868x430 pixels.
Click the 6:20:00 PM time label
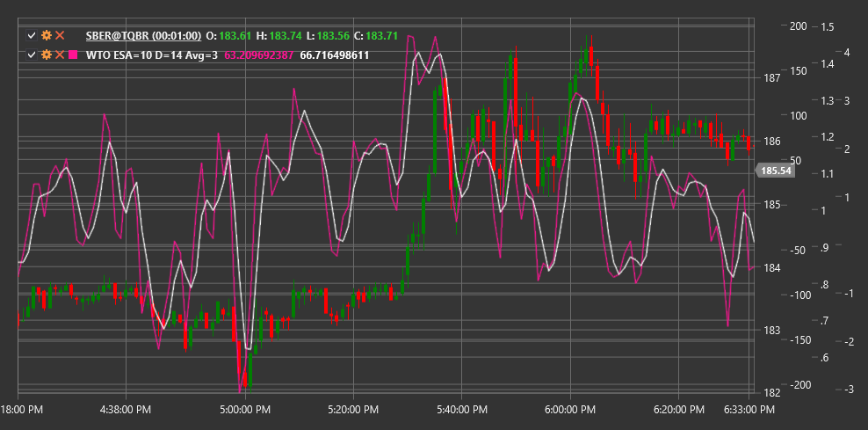679,410
